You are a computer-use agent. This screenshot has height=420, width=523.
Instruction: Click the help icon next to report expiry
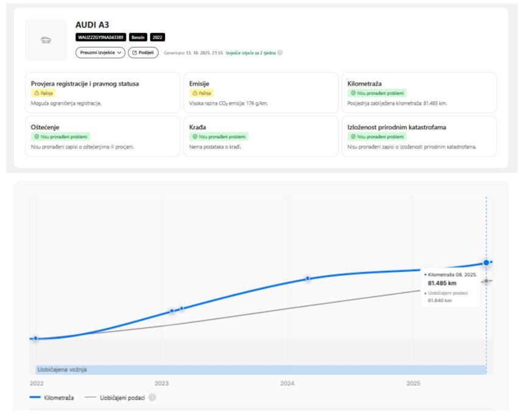[x=280, y=53]
